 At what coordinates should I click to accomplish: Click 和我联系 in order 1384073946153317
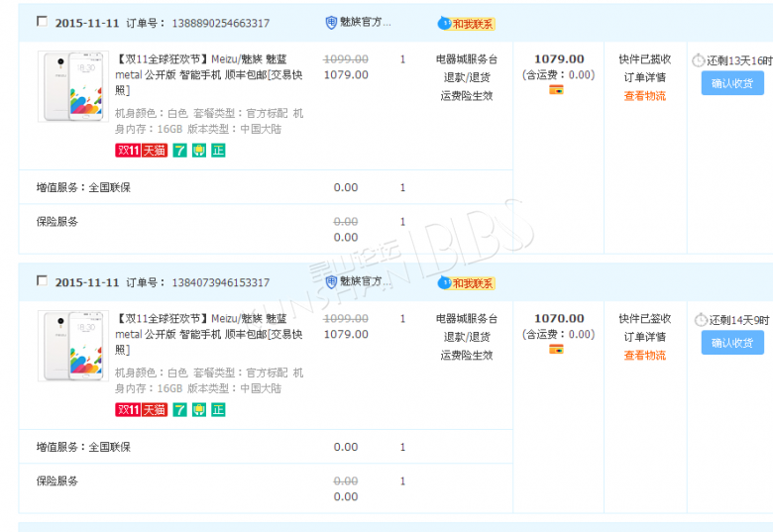[467, 283]
